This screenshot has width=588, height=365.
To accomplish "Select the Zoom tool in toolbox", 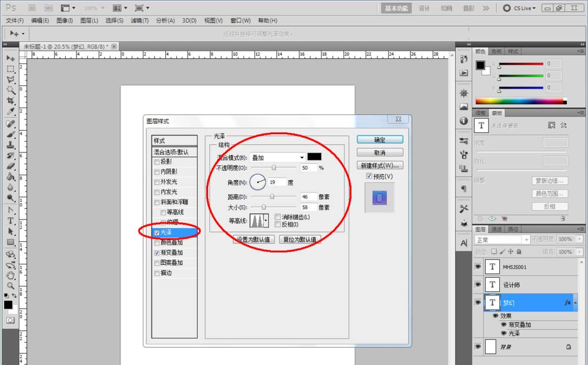I will [11, 286].
